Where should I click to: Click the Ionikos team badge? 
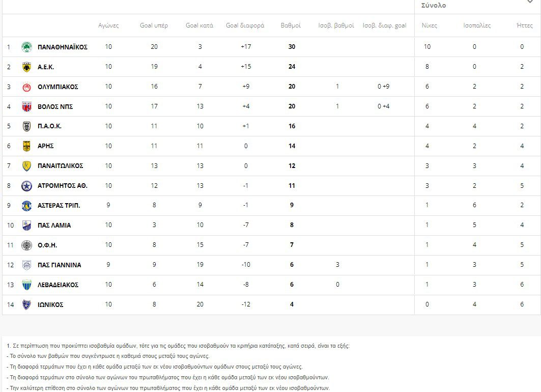[26, 305]
